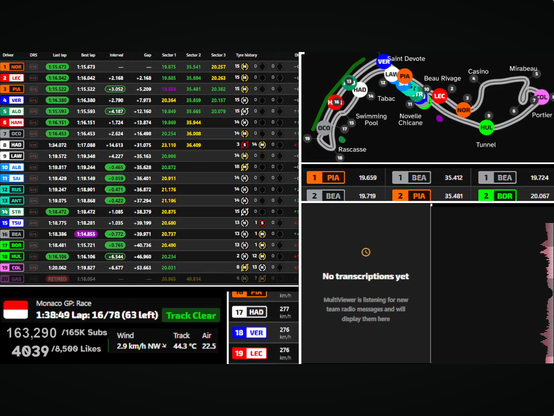
Task: Click the clock icon above No transcriptions yet
Action: [x=366, y=252]
